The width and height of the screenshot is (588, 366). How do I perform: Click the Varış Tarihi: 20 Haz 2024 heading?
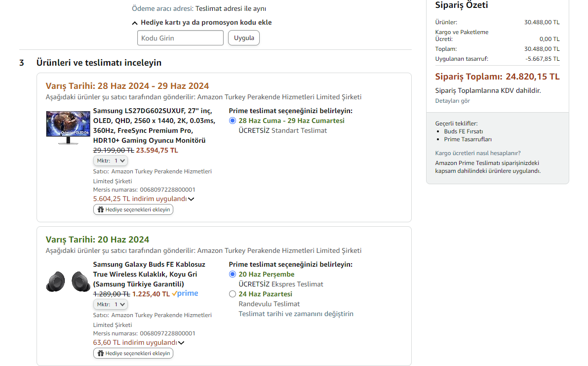click(x=97, y=240)
